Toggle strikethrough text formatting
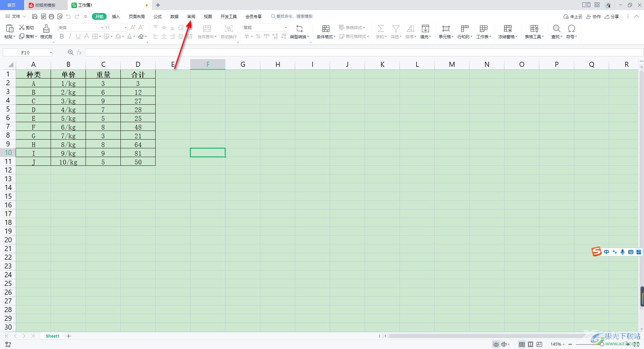This screenshot has width=644, height=349. click(87, 36)
